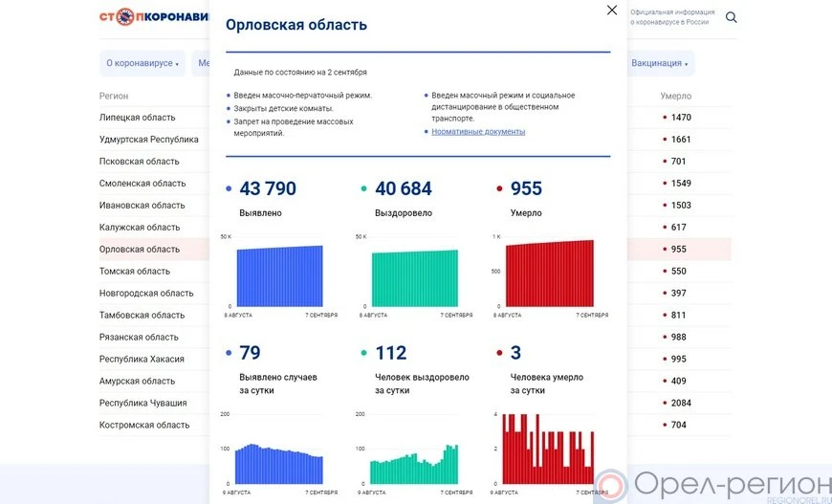Click the blue Выявлено cumulative chart
832x504 pixels.
(279, 275)
